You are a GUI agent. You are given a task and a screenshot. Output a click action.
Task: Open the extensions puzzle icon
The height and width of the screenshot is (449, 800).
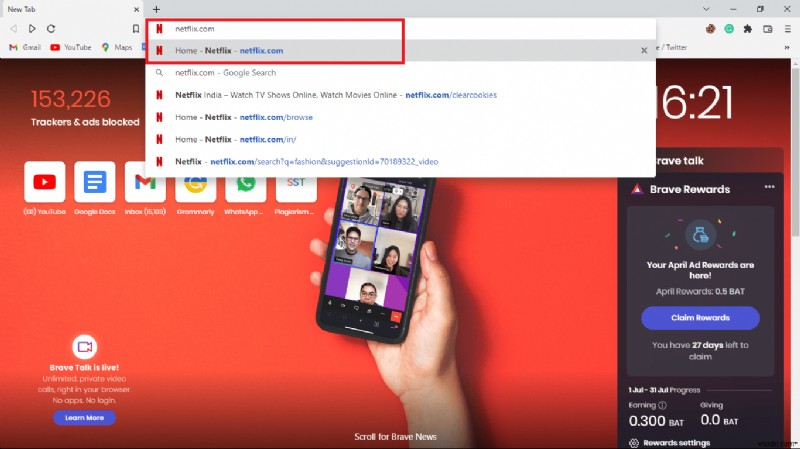747,29
